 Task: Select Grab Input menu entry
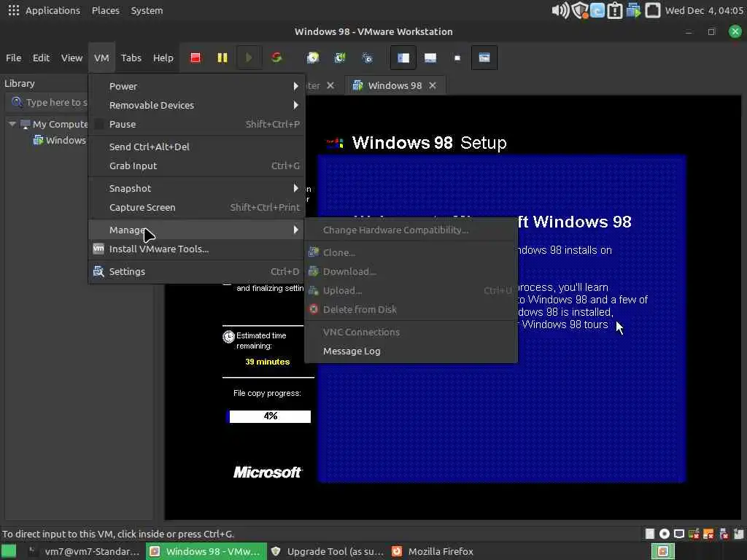coord(196,166)
